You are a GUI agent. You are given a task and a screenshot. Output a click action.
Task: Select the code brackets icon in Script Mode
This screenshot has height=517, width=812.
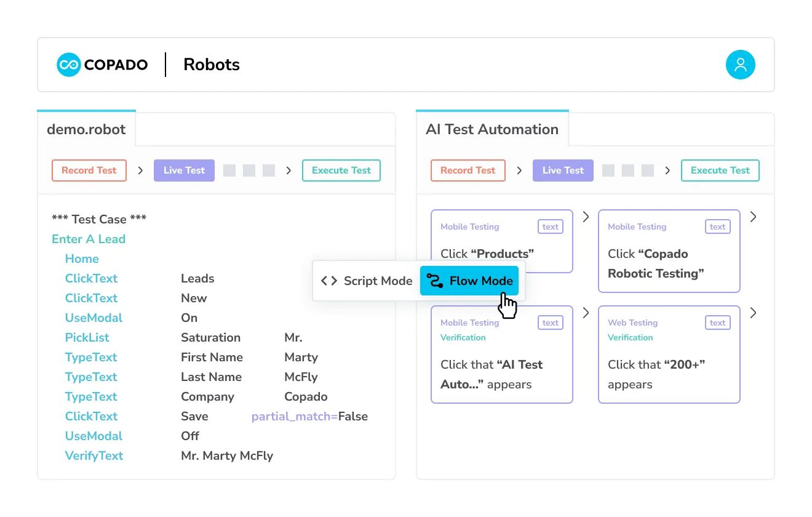click(x=328, y=281)
